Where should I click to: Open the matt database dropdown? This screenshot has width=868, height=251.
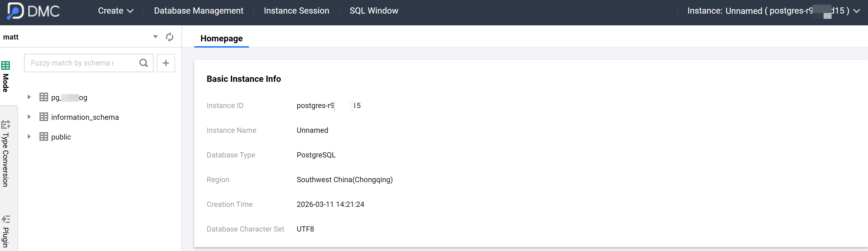pos(155,37)
